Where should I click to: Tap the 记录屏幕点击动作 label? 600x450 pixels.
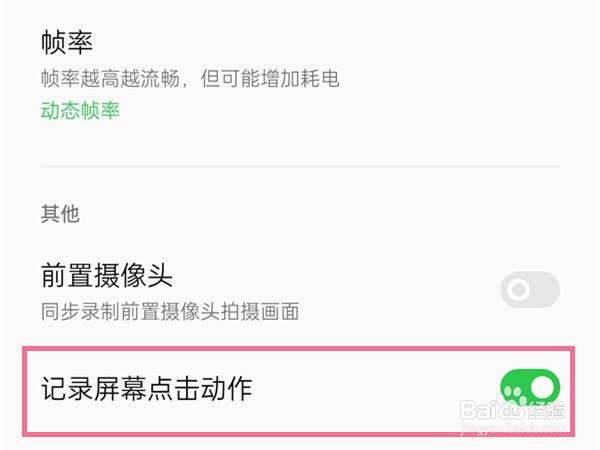[x=147, y=388]
